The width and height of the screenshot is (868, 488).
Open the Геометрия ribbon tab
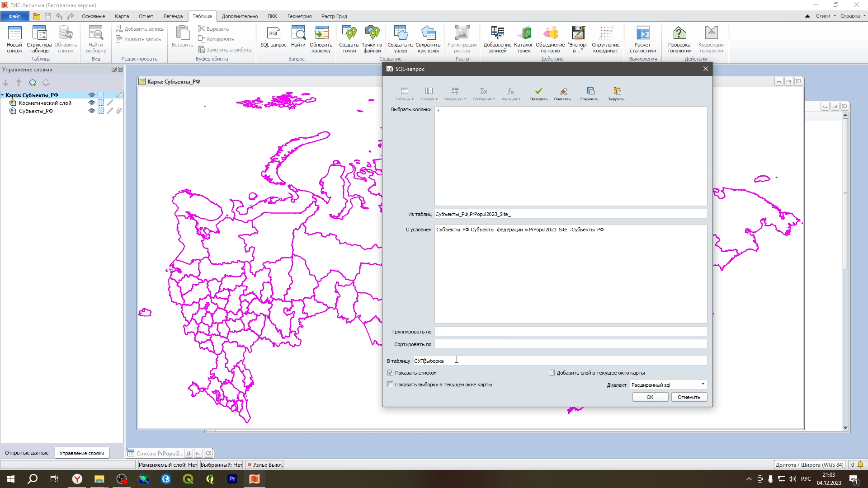[299, 16]
